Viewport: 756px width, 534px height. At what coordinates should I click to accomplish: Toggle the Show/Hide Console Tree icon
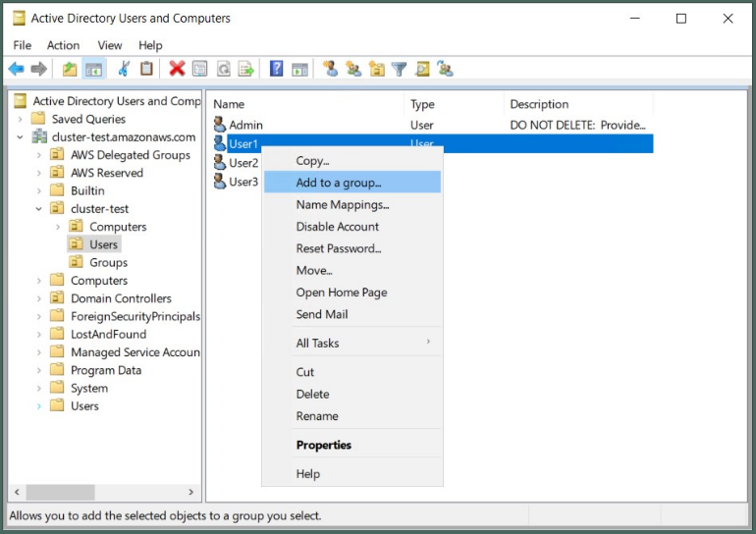point(93,69)
